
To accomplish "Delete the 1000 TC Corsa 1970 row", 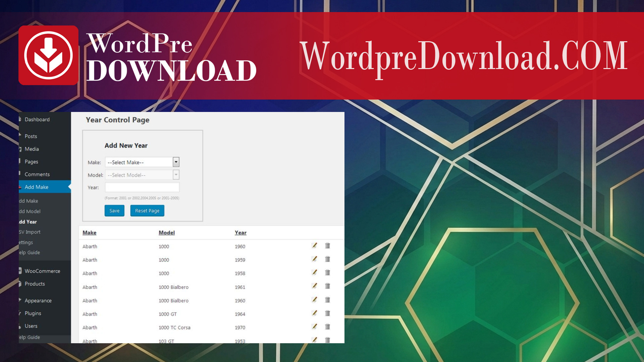I will 327,326.
